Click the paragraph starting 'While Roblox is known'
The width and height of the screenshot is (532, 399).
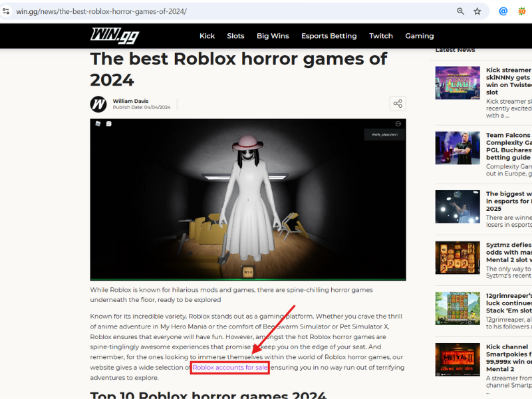[x=231, y=295]
